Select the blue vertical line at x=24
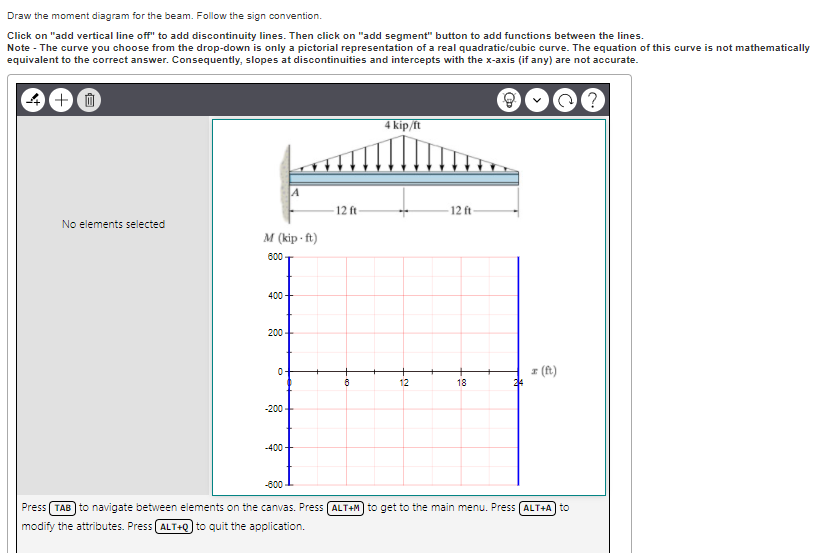 tap(518, 370)
